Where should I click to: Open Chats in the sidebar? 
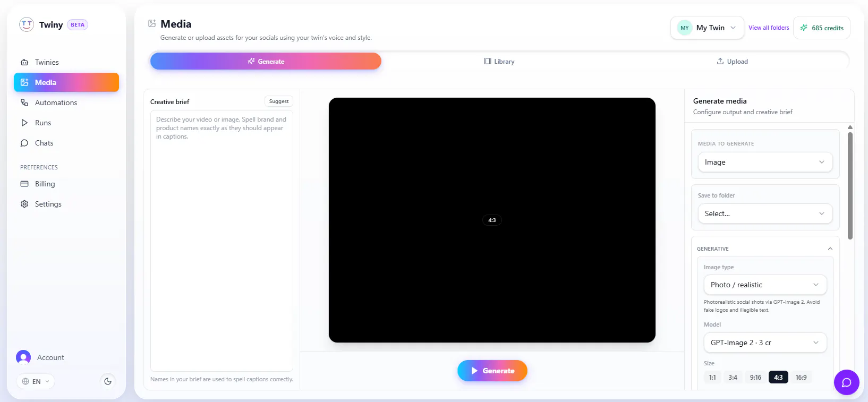[66, 143]
